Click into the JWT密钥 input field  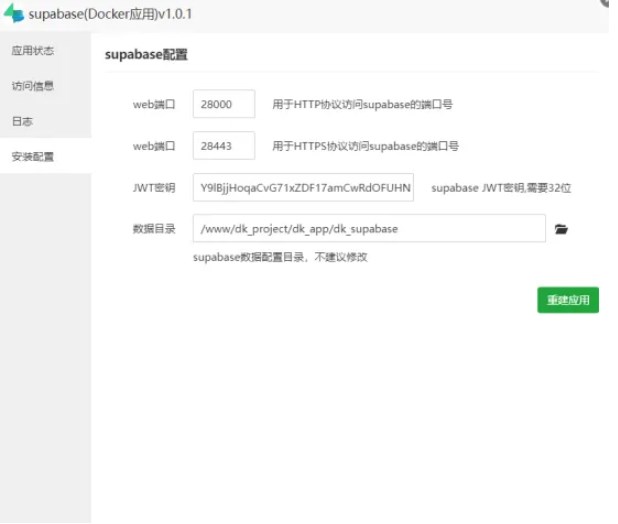(303, 188)
